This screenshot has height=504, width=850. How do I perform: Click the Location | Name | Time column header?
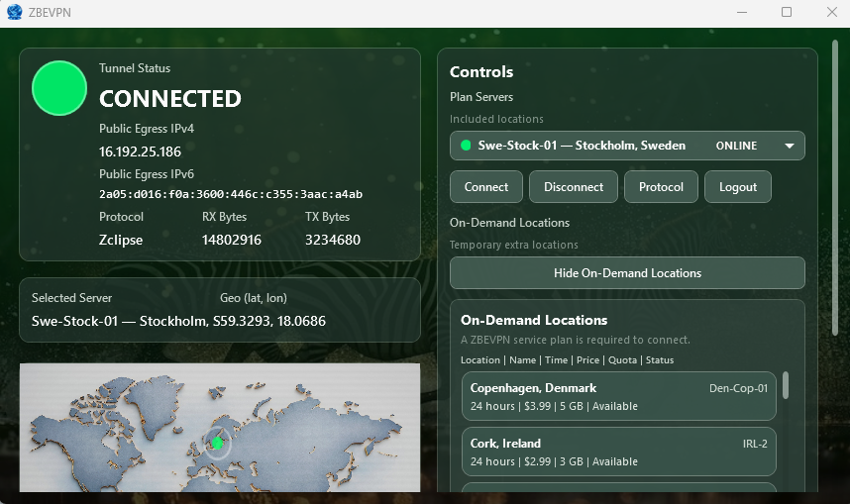(567, 359)
